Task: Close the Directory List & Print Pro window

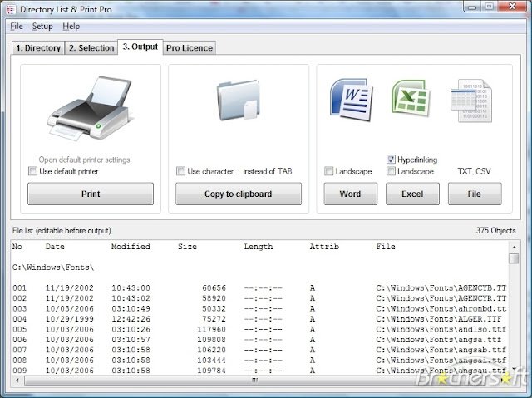Action: point(512,7)
